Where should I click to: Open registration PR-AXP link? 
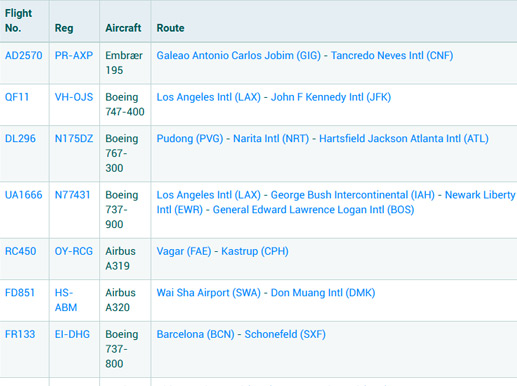[x=74, y=55]
